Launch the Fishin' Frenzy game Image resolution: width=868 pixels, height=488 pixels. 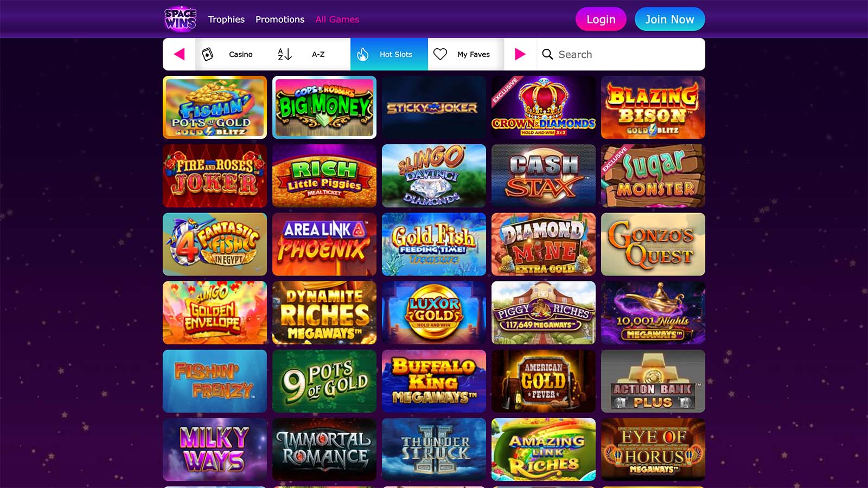(x=215, y=381)
